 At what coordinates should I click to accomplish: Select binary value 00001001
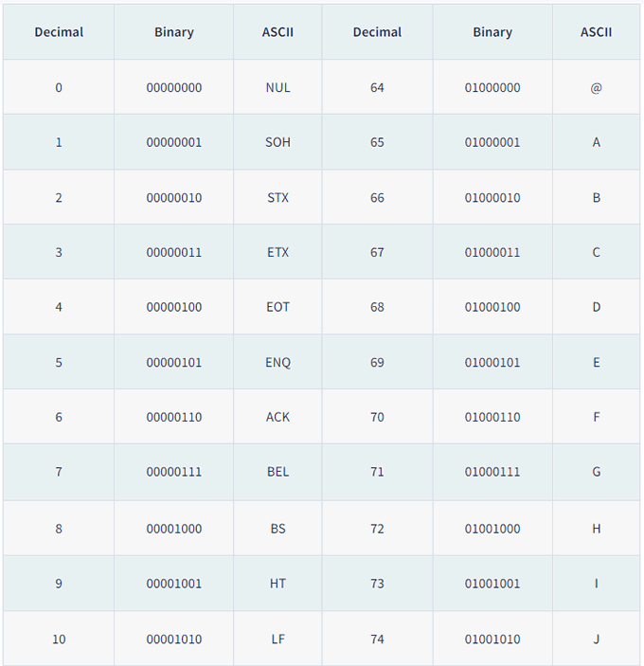174,584
